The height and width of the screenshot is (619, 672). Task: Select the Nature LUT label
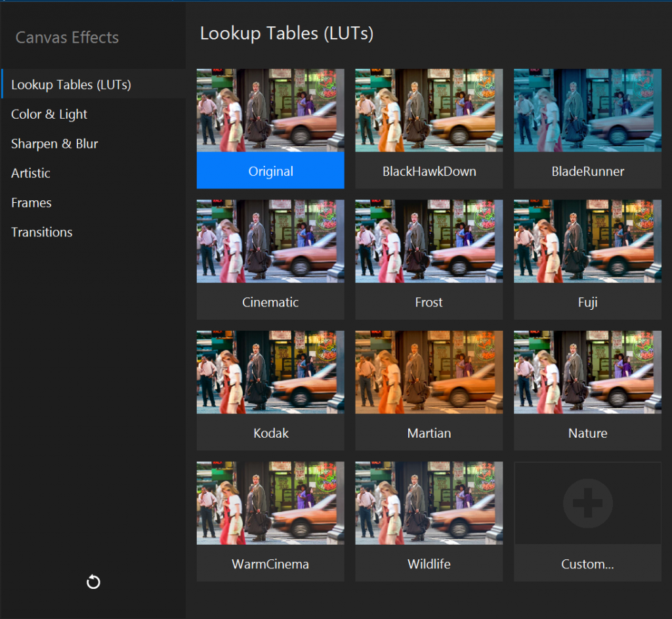pyautogui.click(x=587, y=433)
